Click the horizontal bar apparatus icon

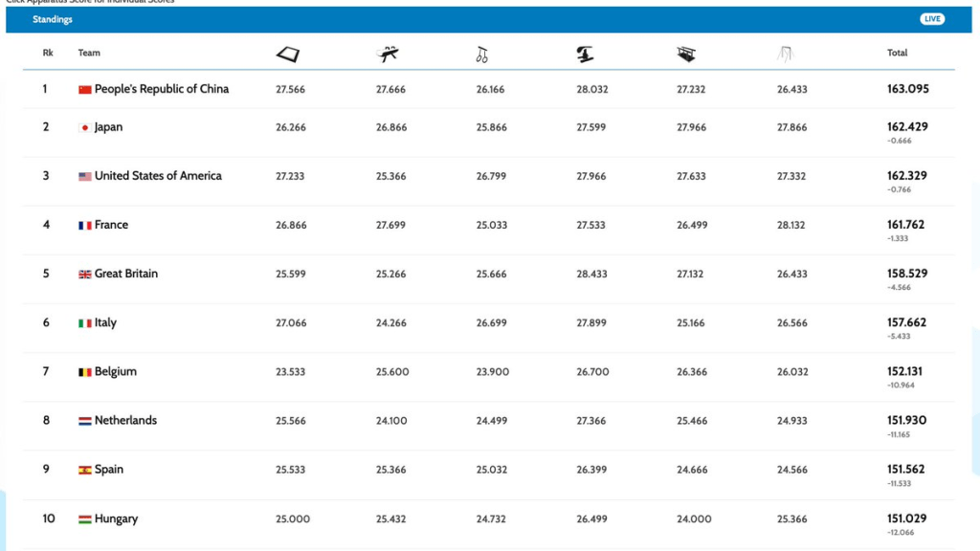tap(786, 55)
